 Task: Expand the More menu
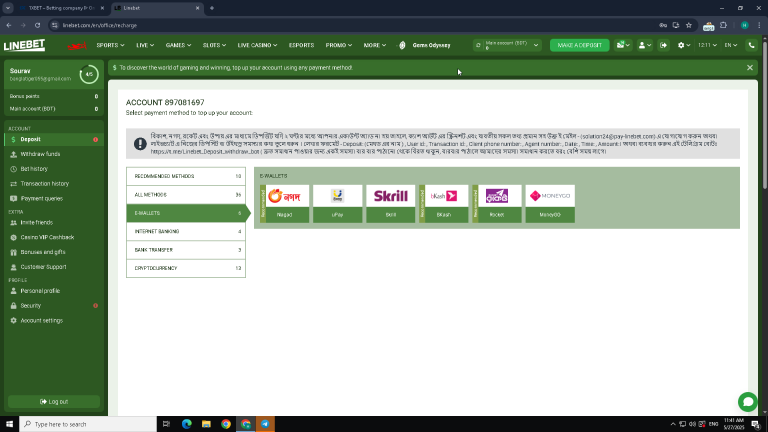(375, 45)
